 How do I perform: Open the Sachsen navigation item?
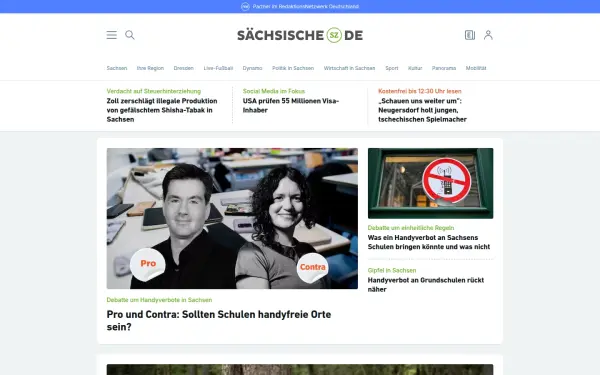(117, 68)
